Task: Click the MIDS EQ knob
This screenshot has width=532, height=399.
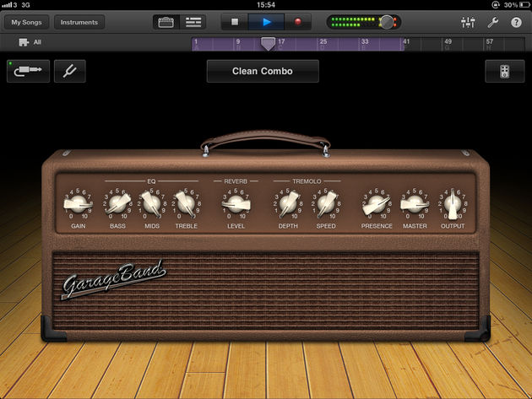Action: click(x=152, y=204)
